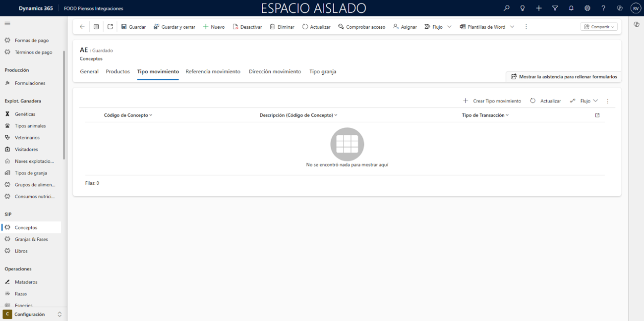Click the back arrow in command bar
This screenshot has height=321, width=644.
point(82,27)
